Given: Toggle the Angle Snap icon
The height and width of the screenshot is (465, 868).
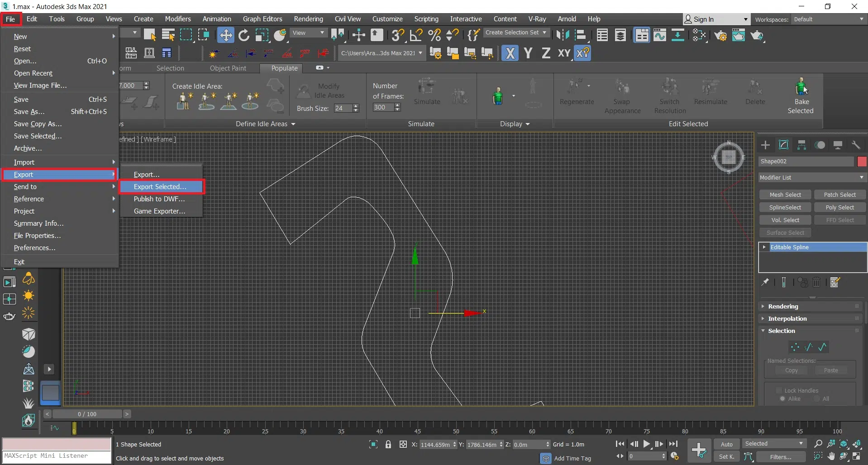Looking at the screenshot, I should pos(416,35).
